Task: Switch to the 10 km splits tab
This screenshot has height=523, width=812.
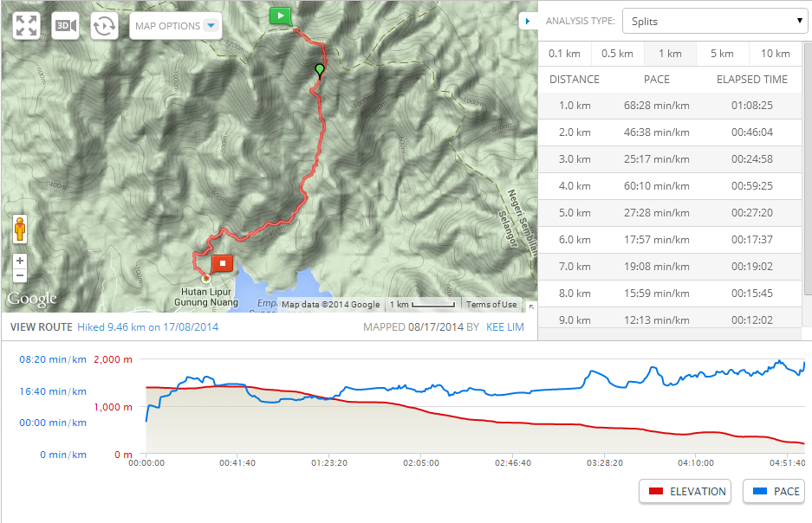Action: (x=775, y=53)
